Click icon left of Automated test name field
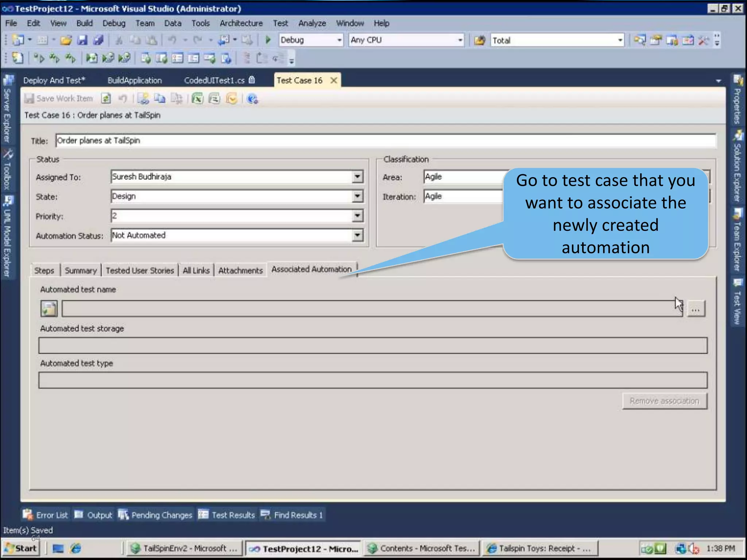The height and width of the screenshot is (560, 747). 49,308
